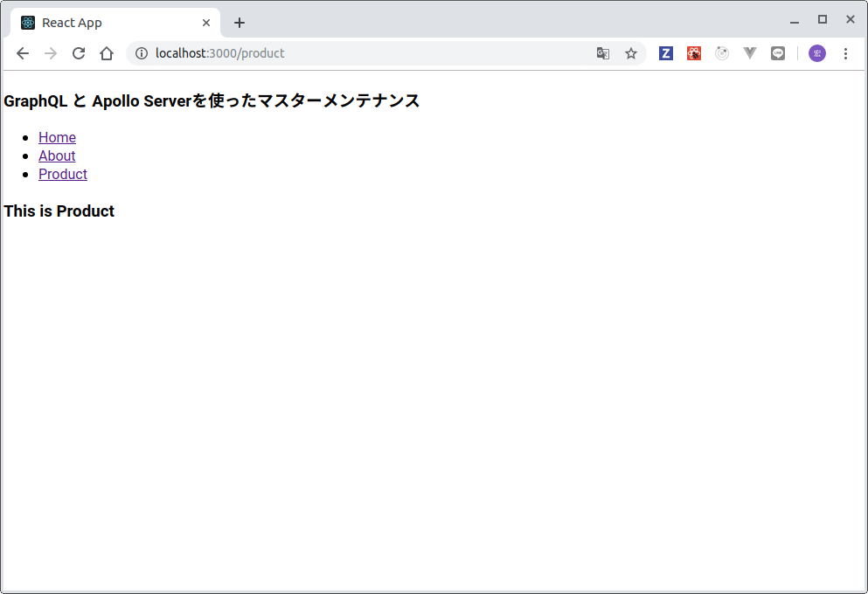Open a new tab with plus button
Image resolution: width=868 pixels, height=594 pixels.
(x=240, y=23)
